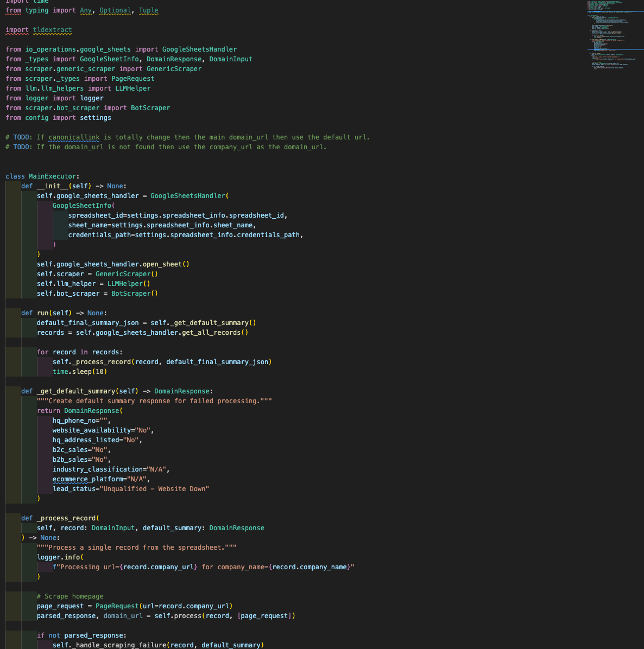Click the 'Create default summary response' docstring

[154, 401]
